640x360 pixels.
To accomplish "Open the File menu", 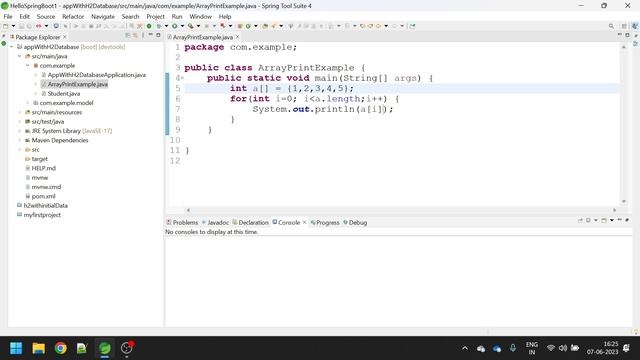I will [8, 17].
